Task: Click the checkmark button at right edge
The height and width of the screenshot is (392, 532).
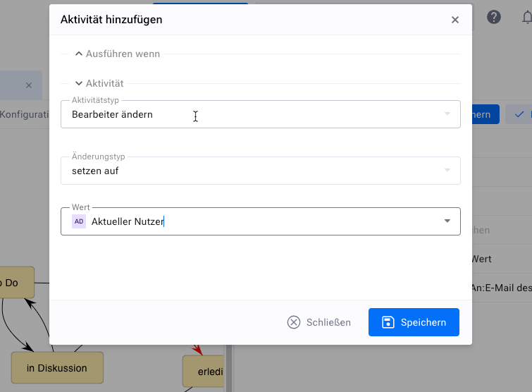Action: [x=519, y=114]
